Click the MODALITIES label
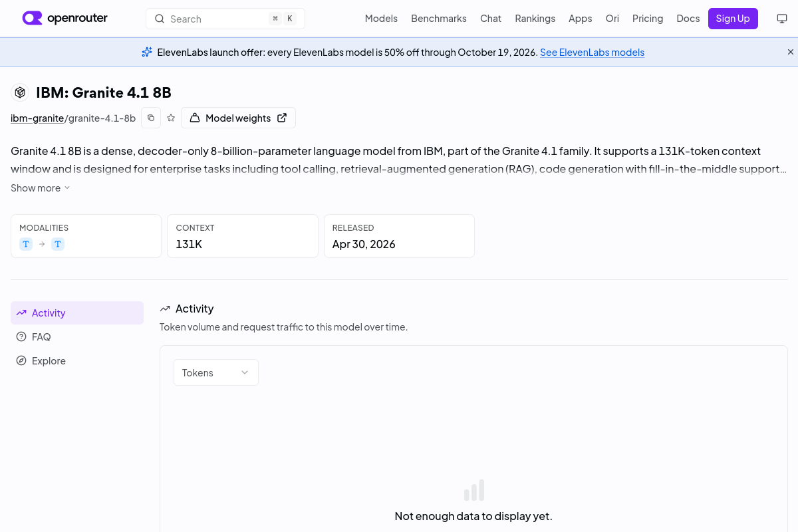The height and width of the screenshot is (532, 798). click(x=44, y=227)
